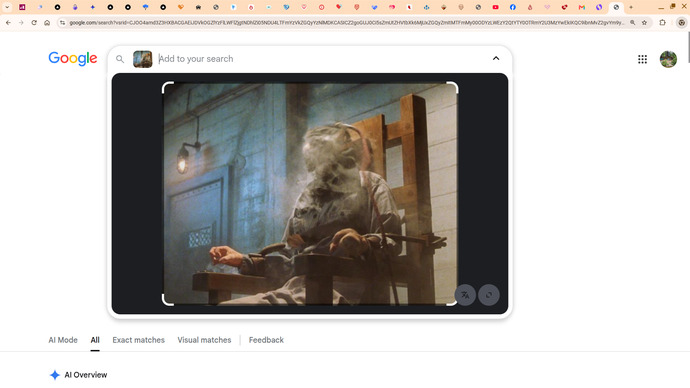Reload the current Google page
The image size is (690, 388).
pos(34,23)
